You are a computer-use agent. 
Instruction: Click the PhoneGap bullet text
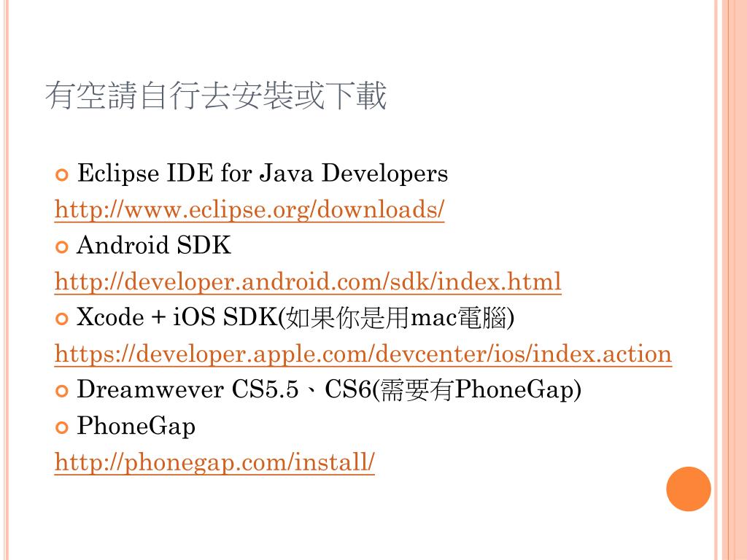136,426
